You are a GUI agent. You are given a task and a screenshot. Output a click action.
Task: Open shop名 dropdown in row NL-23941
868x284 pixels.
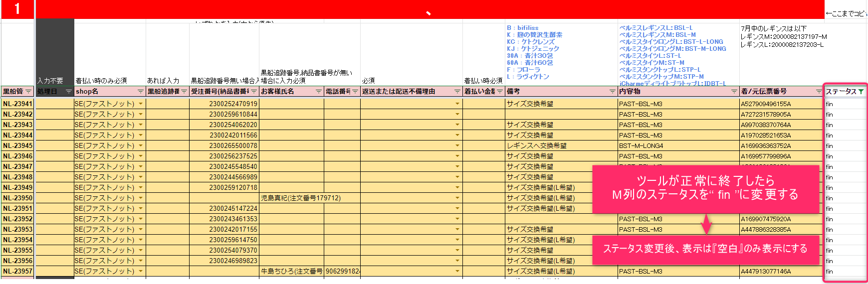[141, 104]
